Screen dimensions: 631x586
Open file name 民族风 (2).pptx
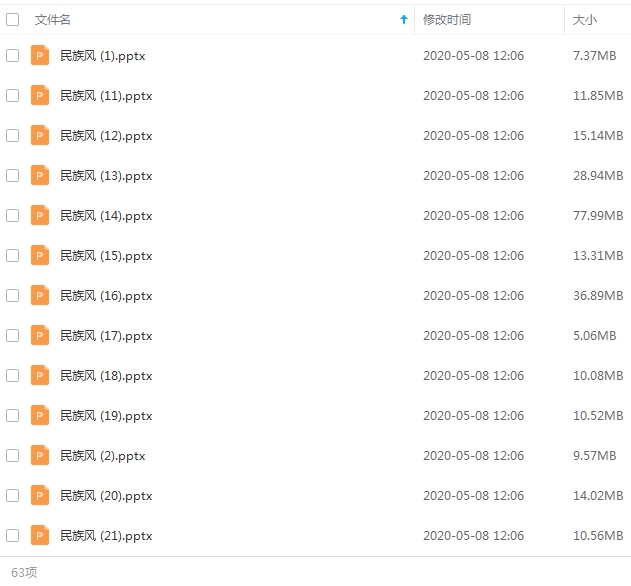pyautogui.click(x=103, y=456)
